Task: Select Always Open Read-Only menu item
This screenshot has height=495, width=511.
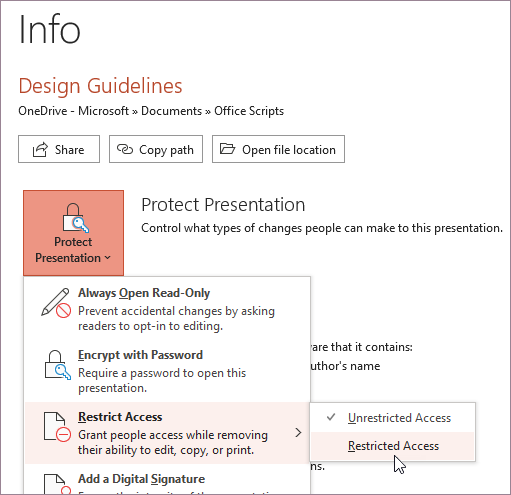Action: point(168,309)
